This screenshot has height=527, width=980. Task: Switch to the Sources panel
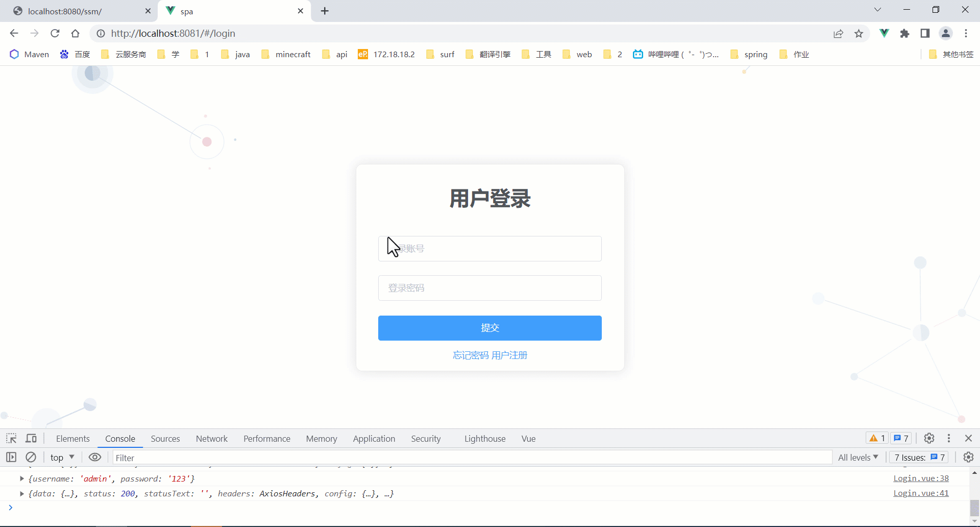[165, 439]
